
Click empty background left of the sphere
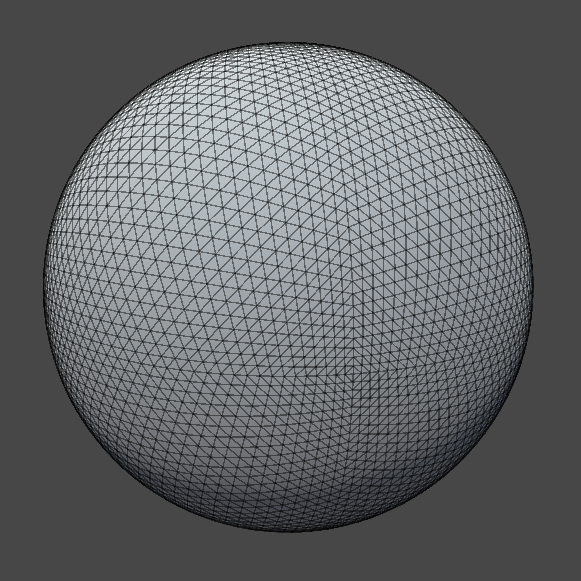(21, 287)
